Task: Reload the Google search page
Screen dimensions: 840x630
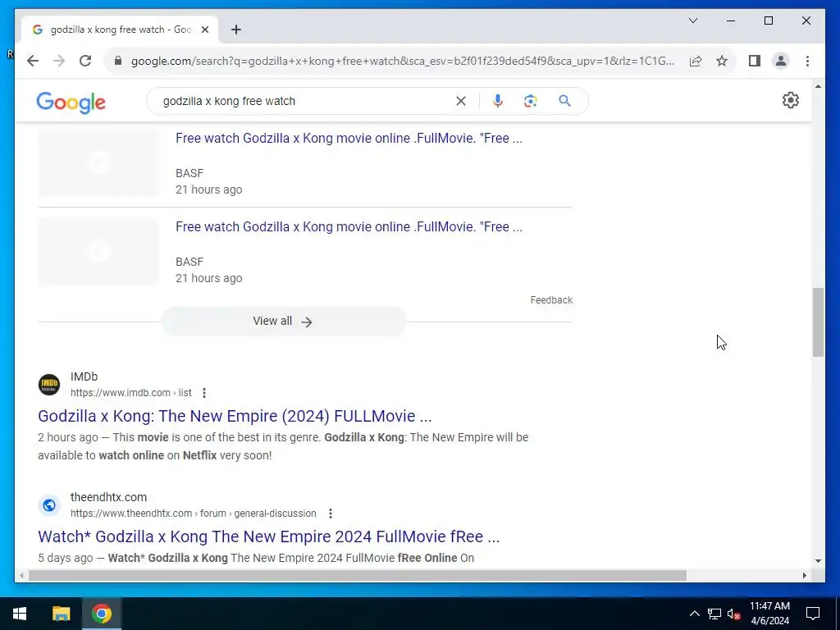Action: point(85,61)
